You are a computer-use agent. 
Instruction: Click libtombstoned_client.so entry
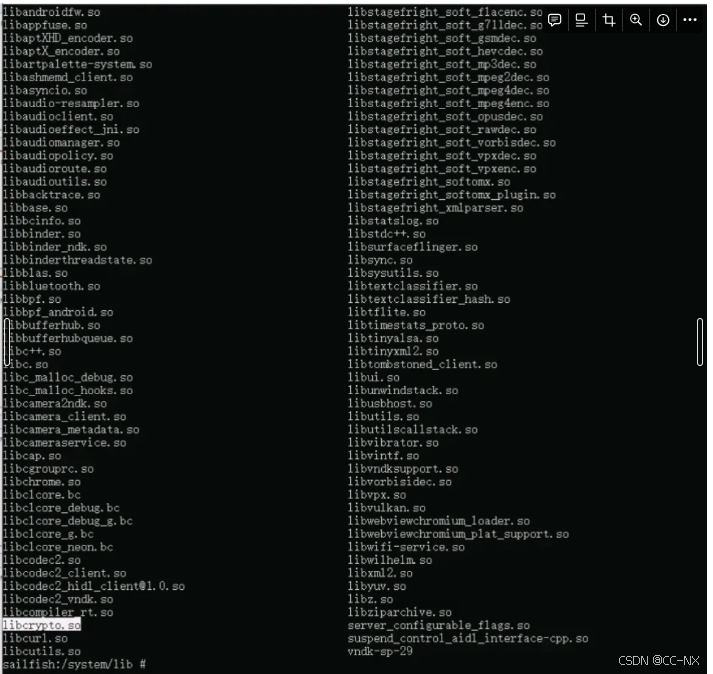[422, 365]
